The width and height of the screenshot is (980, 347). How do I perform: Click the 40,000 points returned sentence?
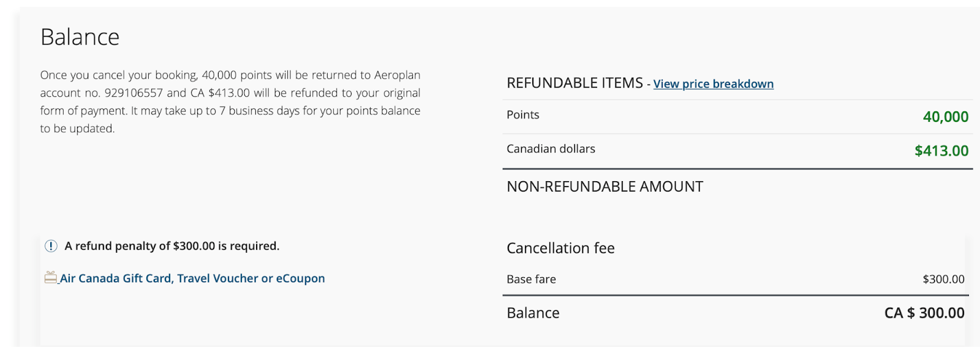(x=230, y=75)
